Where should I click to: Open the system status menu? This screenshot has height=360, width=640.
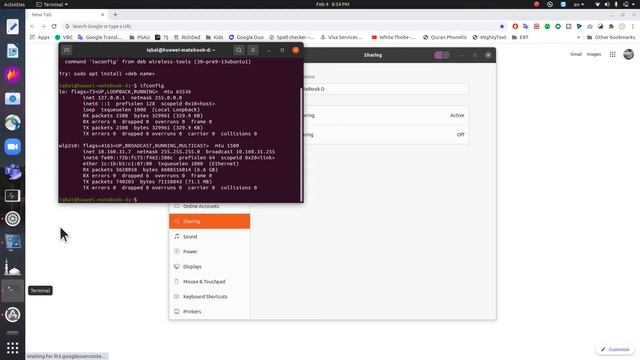click(616, 4)
